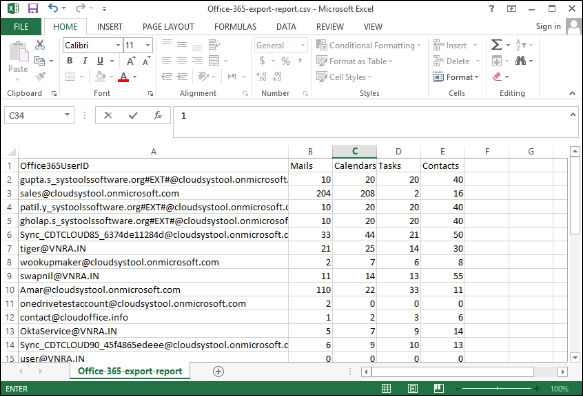
Task: Toggle Italic formatting
Action: click(85, 61)
